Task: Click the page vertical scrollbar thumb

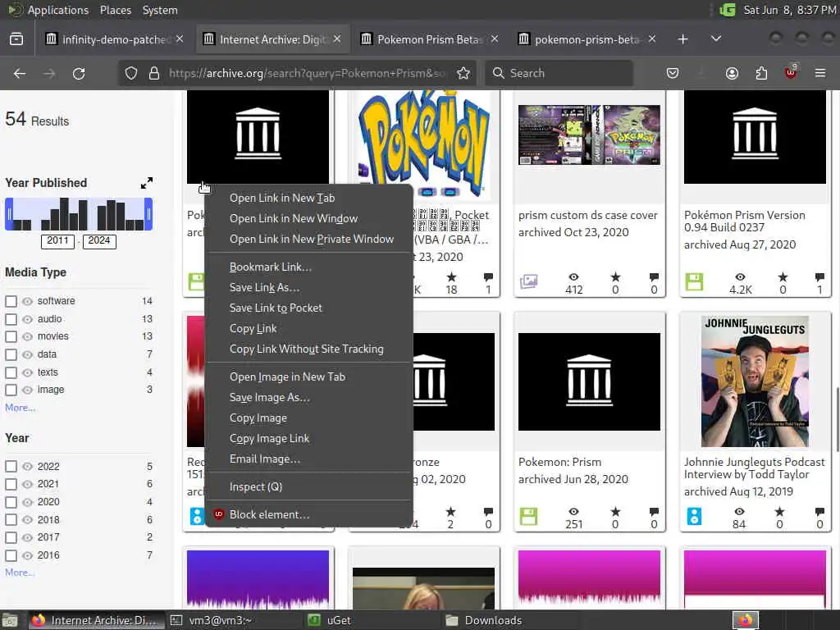Action: [837, 419]
